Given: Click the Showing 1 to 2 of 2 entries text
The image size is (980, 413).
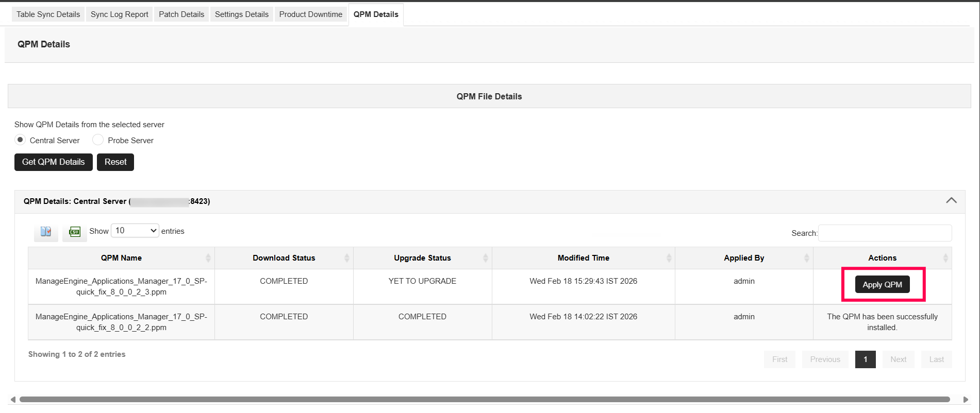Looking at the screenshot, I should point(77,354).
